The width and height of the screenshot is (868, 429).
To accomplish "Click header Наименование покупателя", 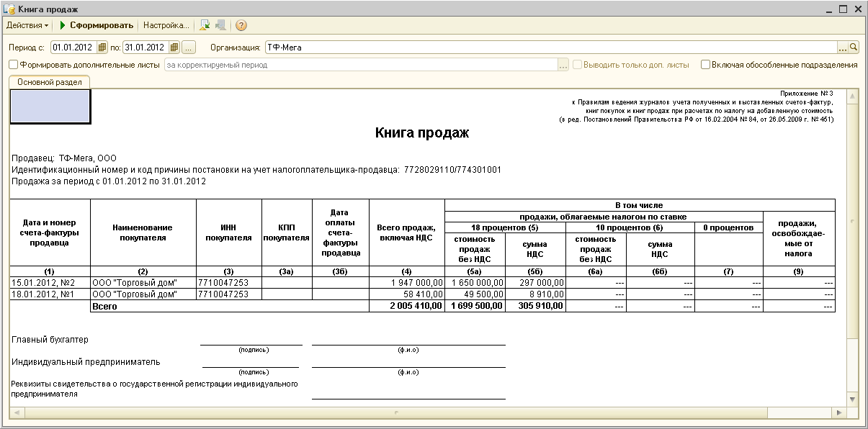I will (x=143, y=232).
